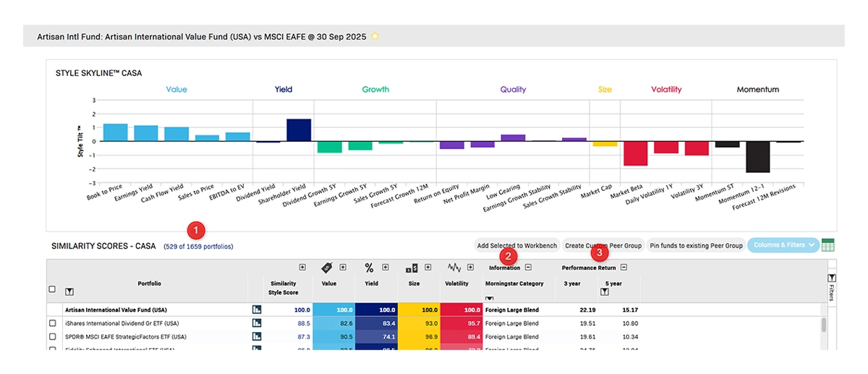Click Add Selected to Workbench button
868x374 pixels.
pos(516,245)
